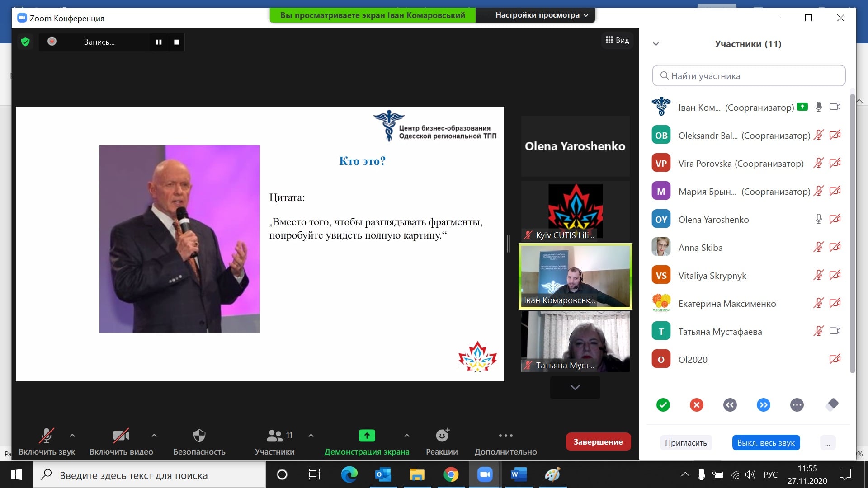Click the Go Slower arrows icon

(x=730, y=405)
